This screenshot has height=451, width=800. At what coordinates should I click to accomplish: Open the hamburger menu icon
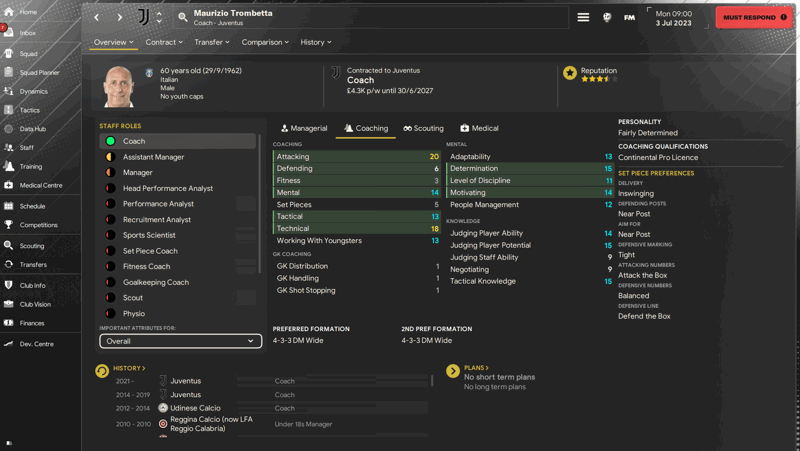[583, 17]
